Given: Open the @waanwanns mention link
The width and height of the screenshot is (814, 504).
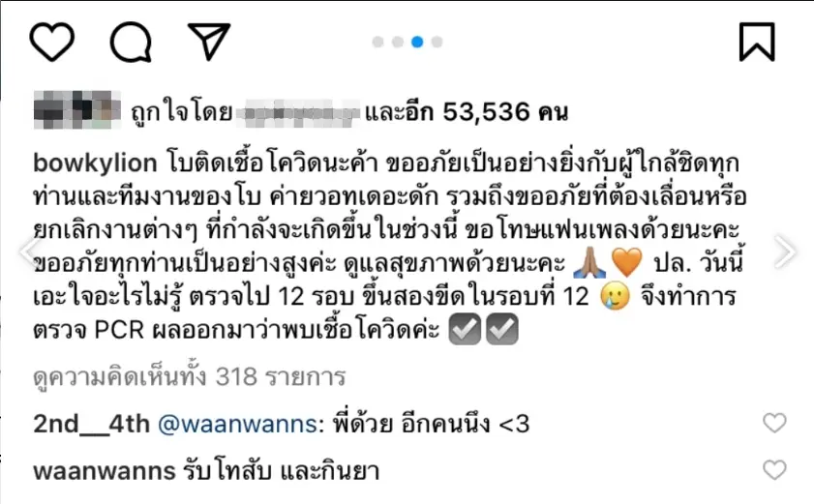Looking at the screenshot, I should click(x=240, y=425).
